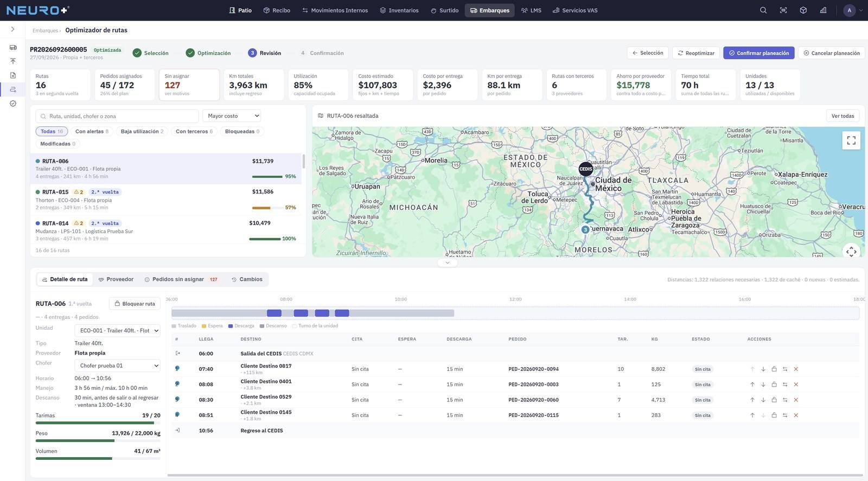Expand the left sidebar with chevron

click(12, 29)
